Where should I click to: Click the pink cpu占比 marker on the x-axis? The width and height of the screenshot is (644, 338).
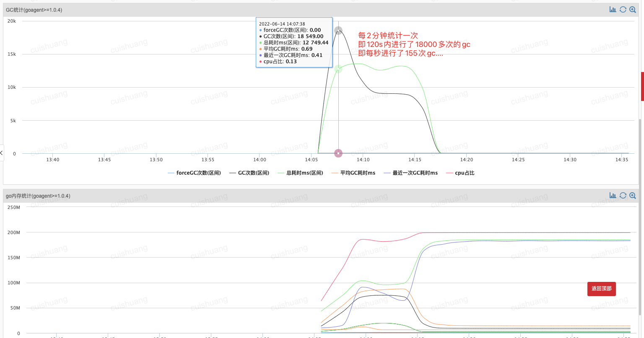click(338, 153)
